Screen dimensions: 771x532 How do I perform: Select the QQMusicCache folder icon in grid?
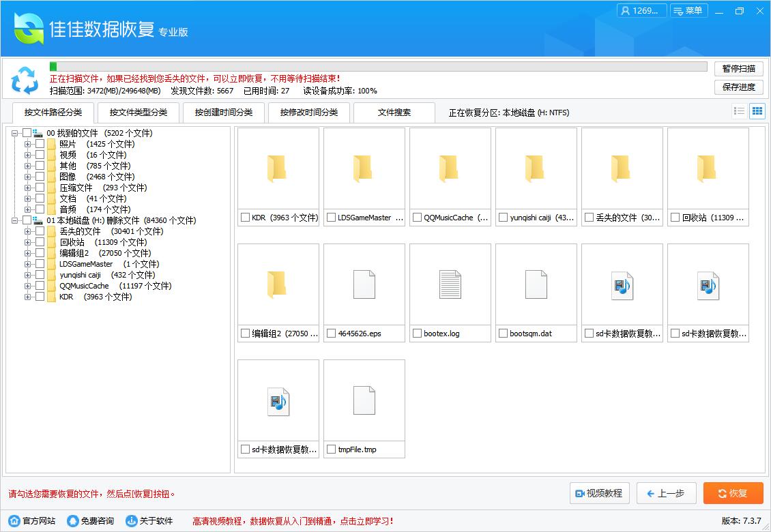450,169
